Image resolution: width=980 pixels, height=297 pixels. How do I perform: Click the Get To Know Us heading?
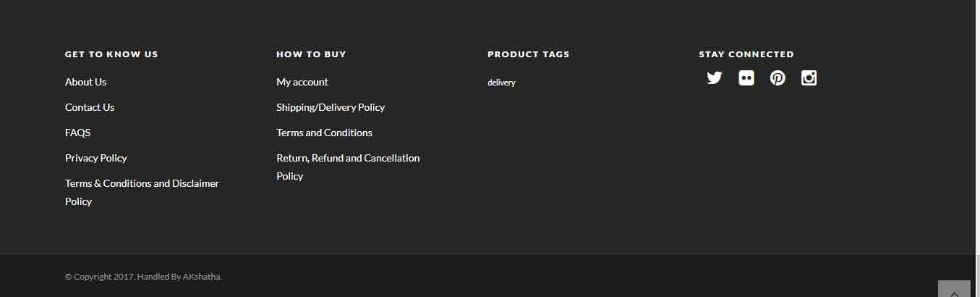[x=111, y=54]
